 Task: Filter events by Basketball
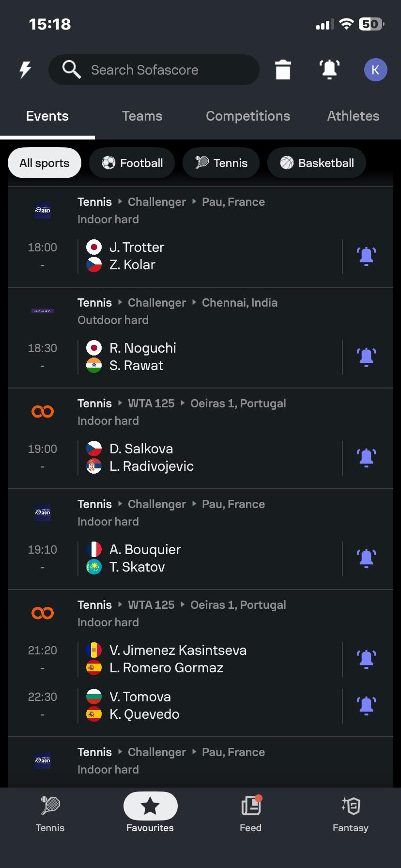pyautogui.click(x=317, y=163)
